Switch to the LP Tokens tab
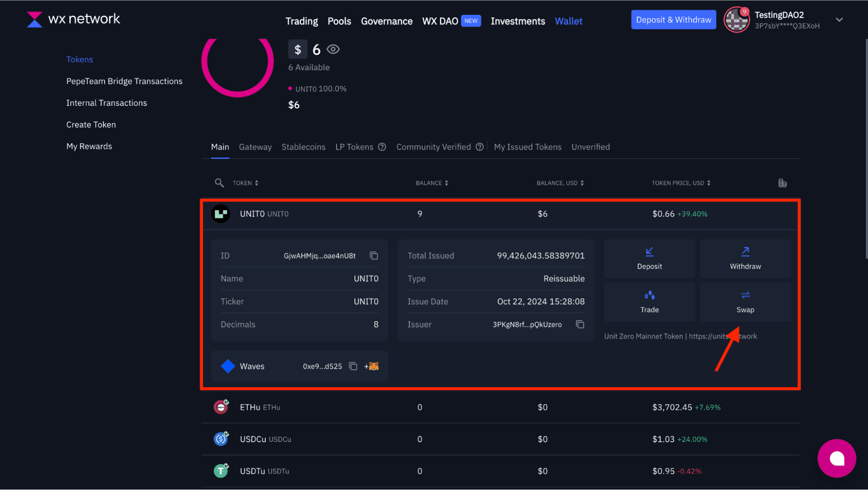The height and width of the screenshot is (490, 868). click(x=354, y=147)
